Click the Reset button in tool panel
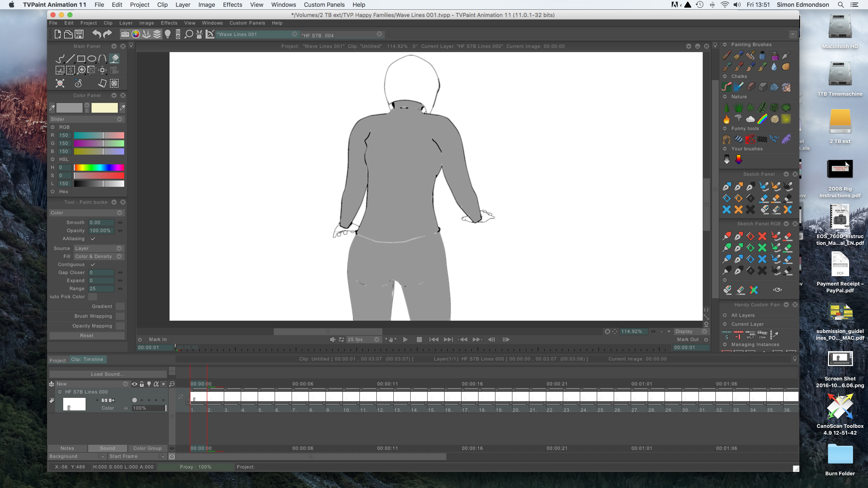The width and height of the screenshot is (868, 488). [x=87, y=335]
